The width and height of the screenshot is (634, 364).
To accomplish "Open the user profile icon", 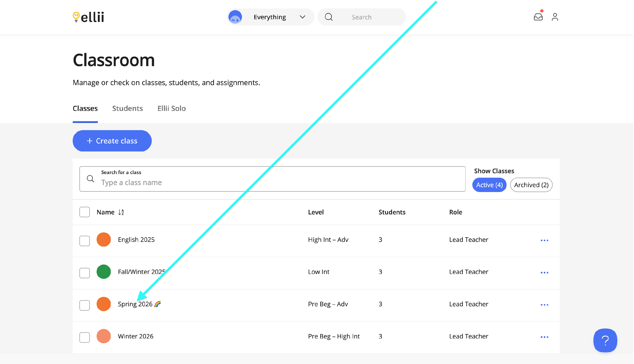I will 555,17.
